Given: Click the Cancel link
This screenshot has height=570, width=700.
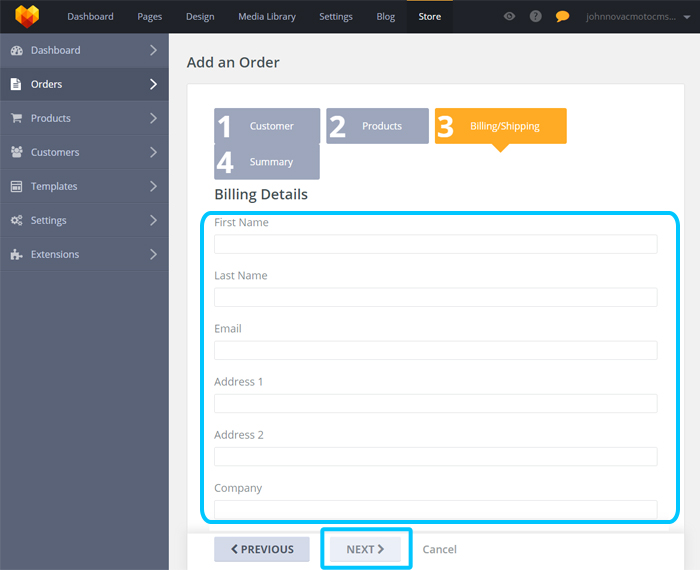Looking at the screenshot, I should (440, 549).
